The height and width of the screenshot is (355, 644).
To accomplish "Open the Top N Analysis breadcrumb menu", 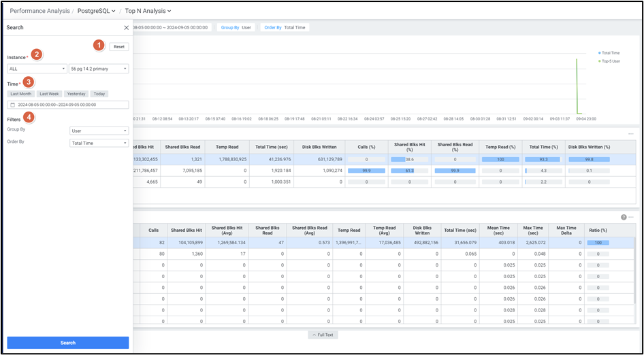I will pos(148,11).
